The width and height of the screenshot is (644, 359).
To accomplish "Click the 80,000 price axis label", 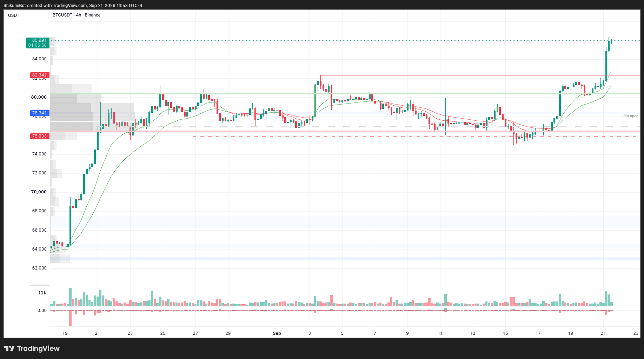I will 39,97.
